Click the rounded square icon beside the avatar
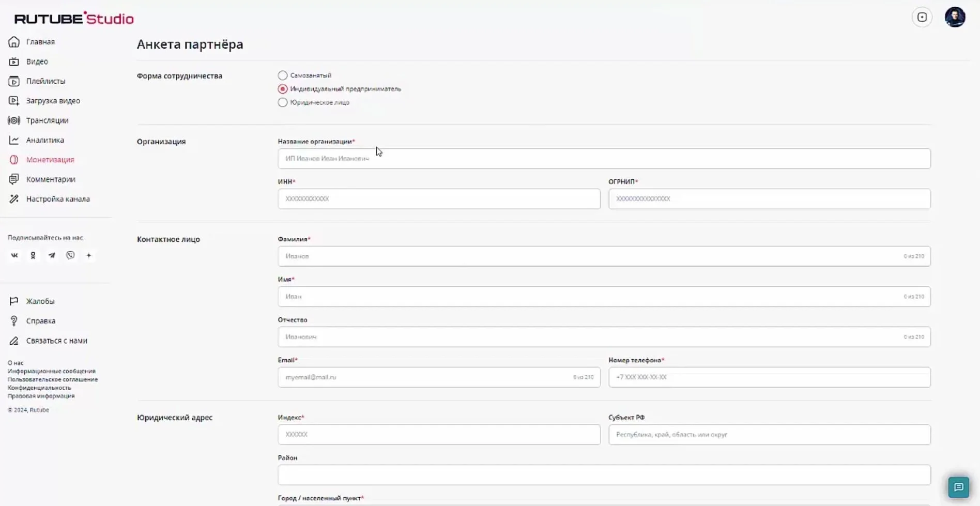This screenshot has height=506, width=980. pyautogui.click(x=922, y=17)
